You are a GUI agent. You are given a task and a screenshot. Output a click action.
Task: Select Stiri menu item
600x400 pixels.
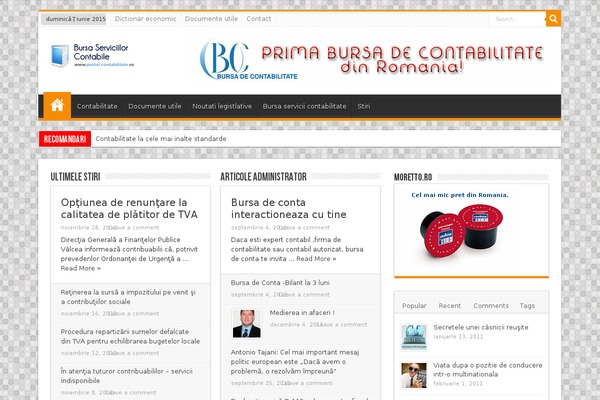click(x=364, y=106)
